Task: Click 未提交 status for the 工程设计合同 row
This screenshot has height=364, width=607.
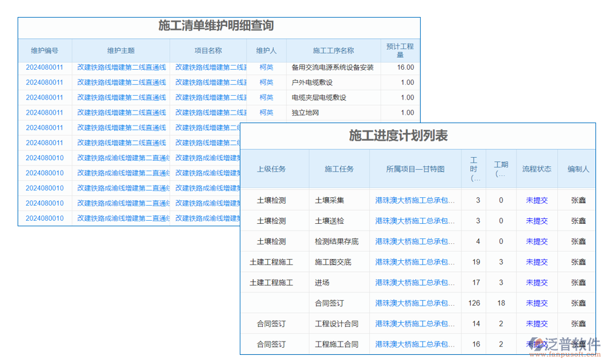Action: click(x=536, y=323)
